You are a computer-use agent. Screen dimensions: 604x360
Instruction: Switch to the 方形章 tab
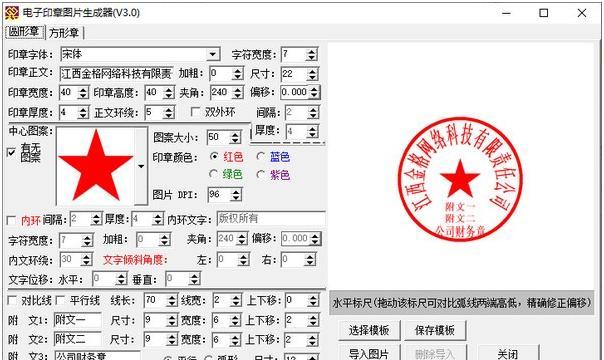pyautogui.click(x=64, y=33)
